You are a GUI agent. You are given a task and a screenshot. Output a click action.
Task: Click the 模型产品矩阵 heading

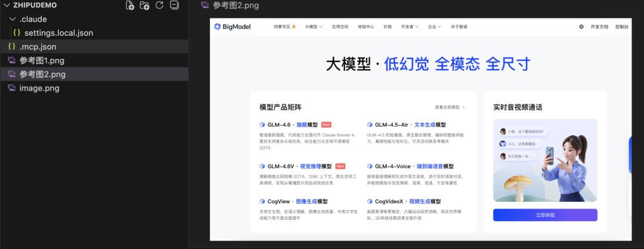[x=280, y=107]
